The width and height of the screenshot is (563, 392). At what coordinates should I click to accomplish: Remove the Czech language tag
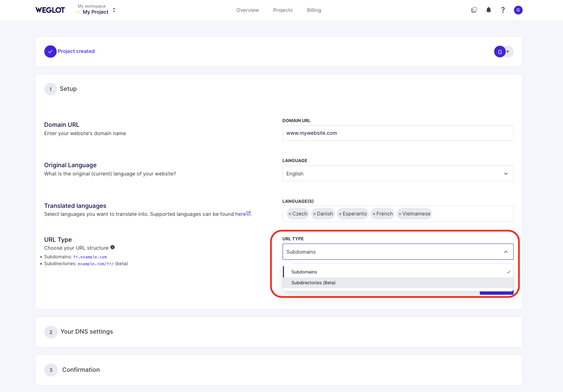pos(291,213)
